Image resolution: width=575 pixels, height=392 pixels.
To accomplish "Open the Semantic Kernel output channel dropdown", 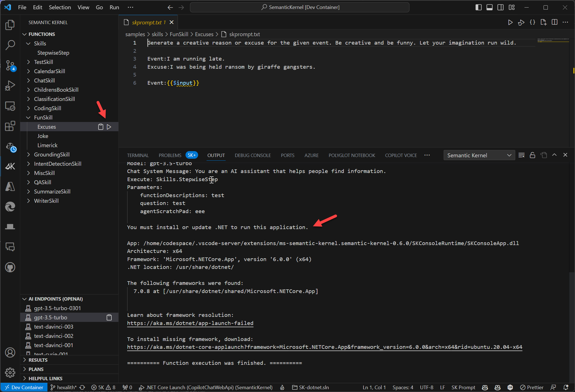I will pyautogui.click(x=479, y=155).
